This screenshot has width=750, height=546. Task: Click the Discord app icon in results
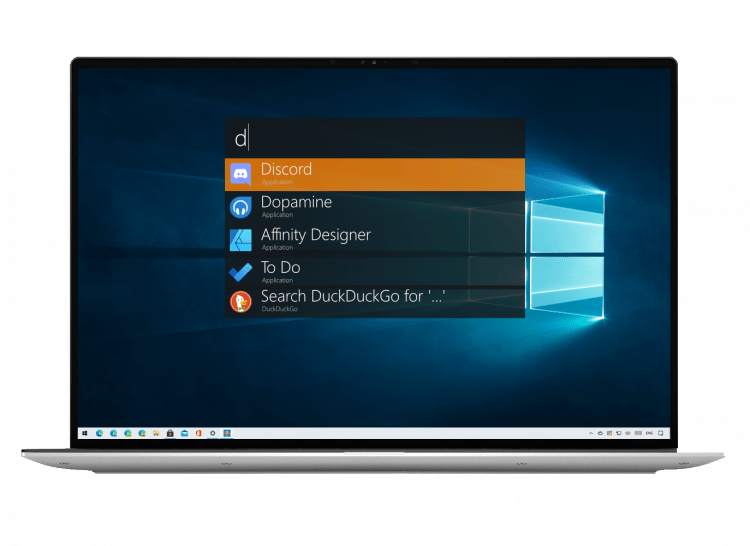click(241, 174)
